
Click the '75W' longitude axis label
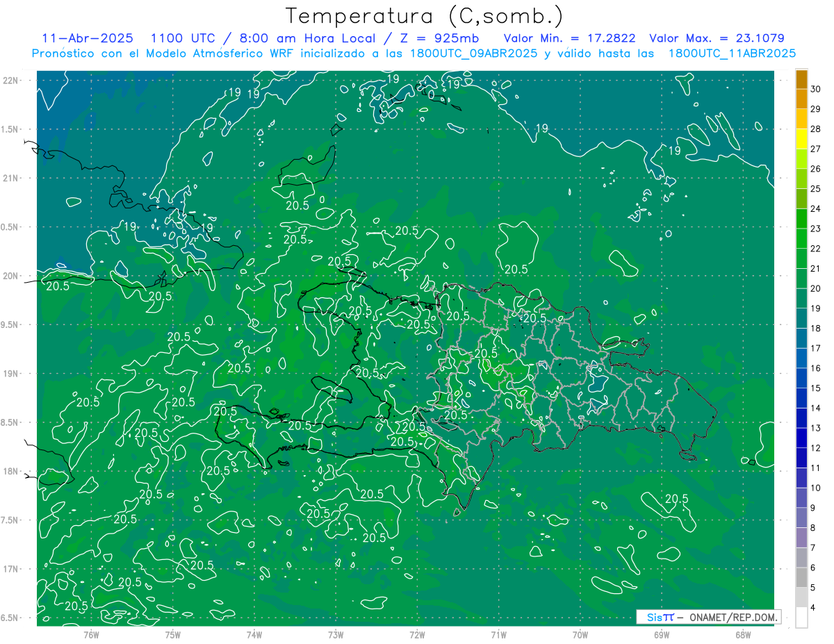[173, 634]
